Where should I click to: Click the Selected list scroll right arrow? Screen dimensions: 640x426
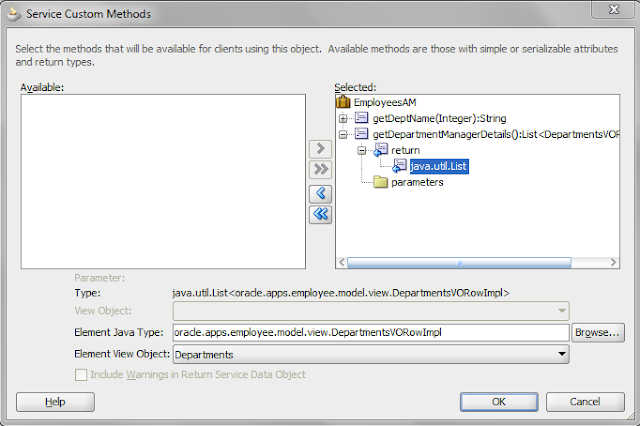[613, 262]
